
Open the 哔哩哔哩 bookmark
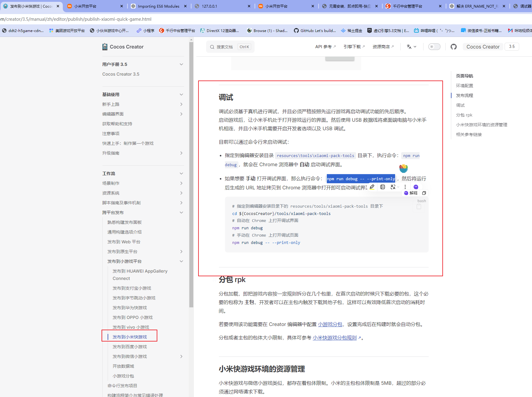pos(434,30)
